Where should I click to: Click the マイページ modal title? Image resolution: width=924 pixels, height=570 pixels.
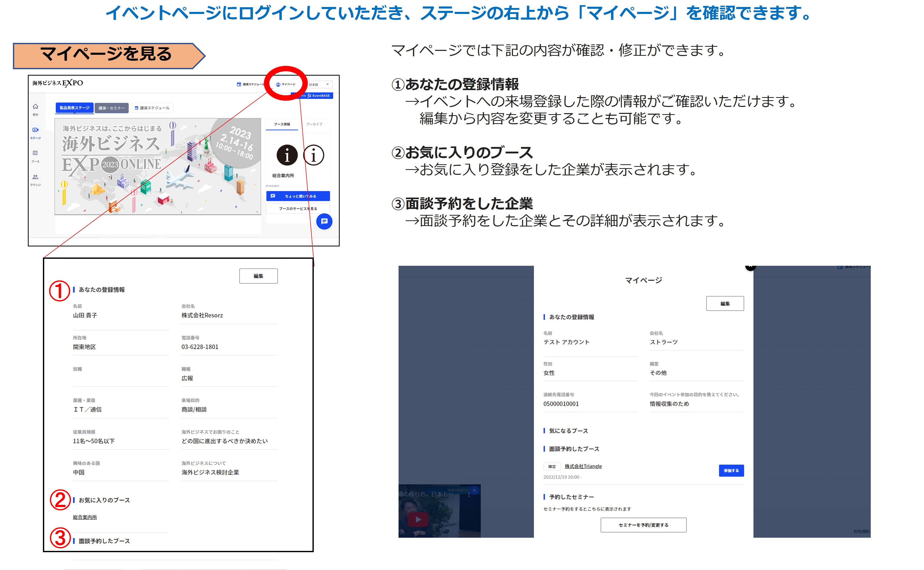click(643, 280)
